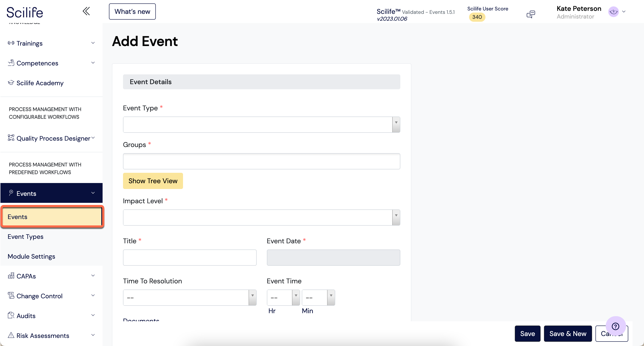Open the Change Control menu item
The height and width of the screenshot is (346, 644).
pos(52,296)
